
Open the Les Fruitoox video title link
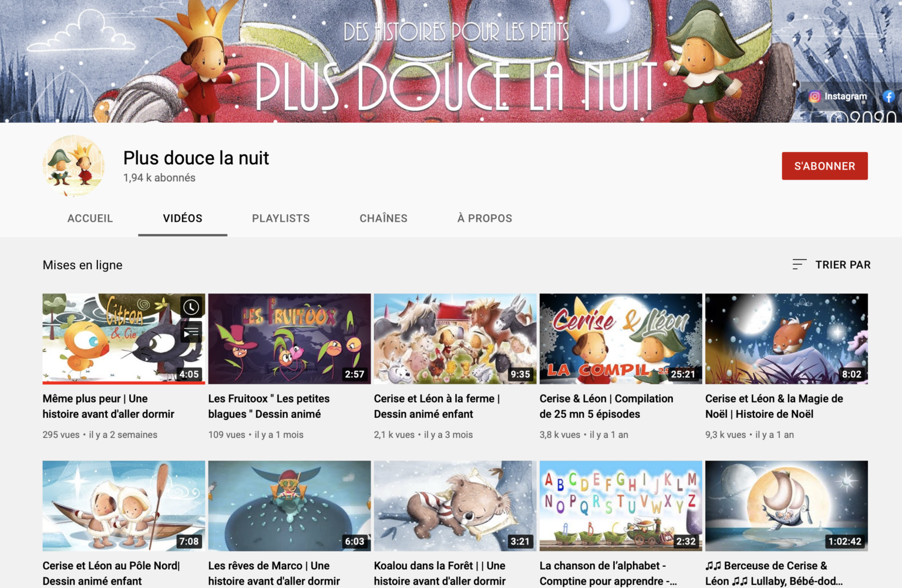click(269, 406)
